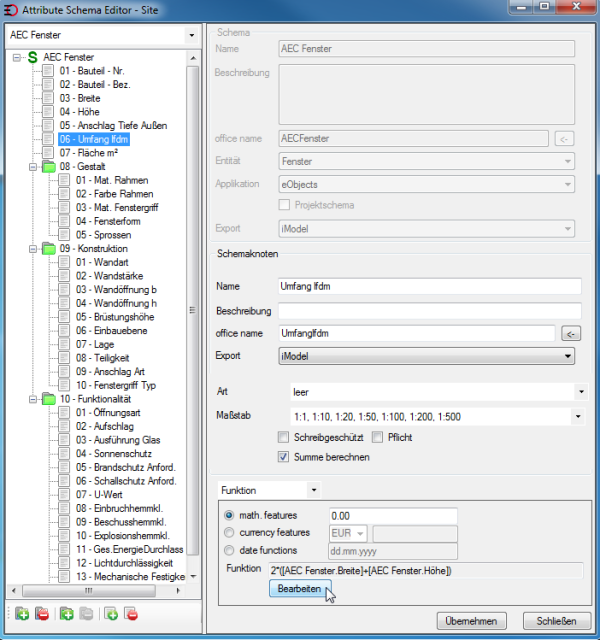Click the add attribute node icon

click(x=111, y=613)
